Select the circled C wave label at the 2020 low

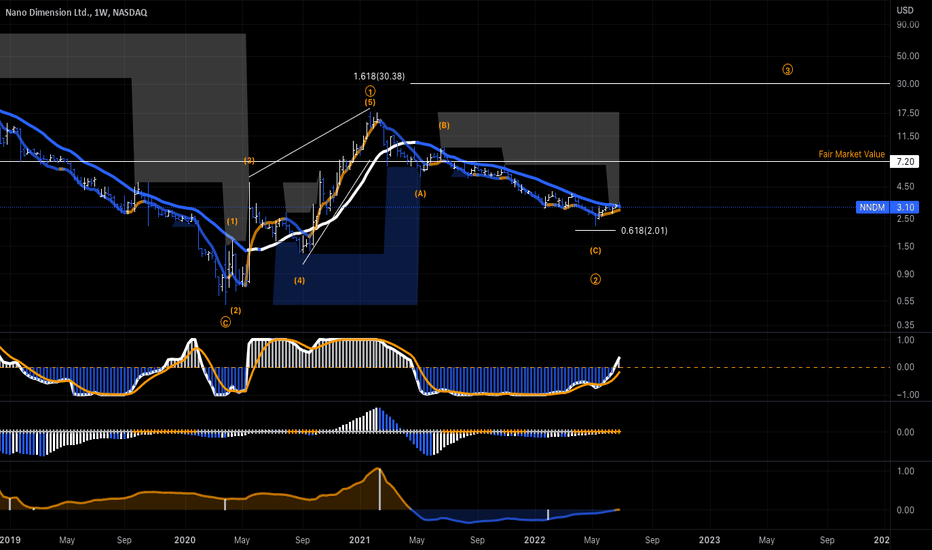click(225, 322)
